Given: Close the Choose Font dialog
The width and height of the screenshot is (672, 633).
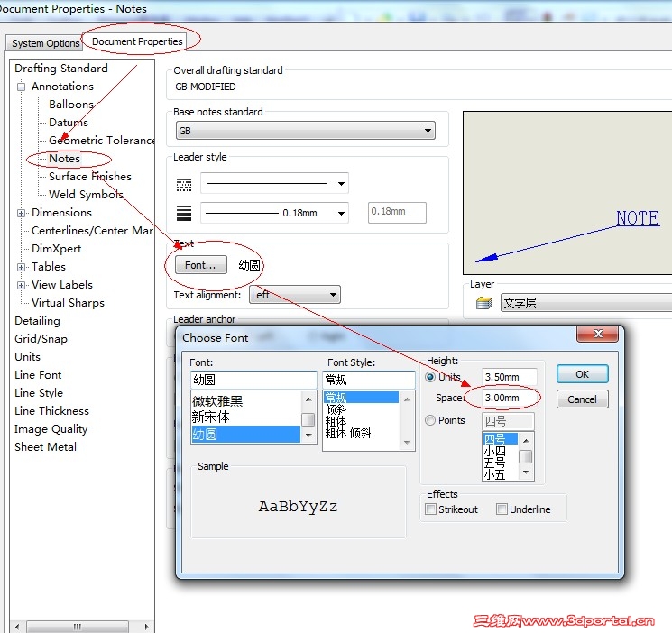Looking at the screenshot, I should [x=597, y=334].
